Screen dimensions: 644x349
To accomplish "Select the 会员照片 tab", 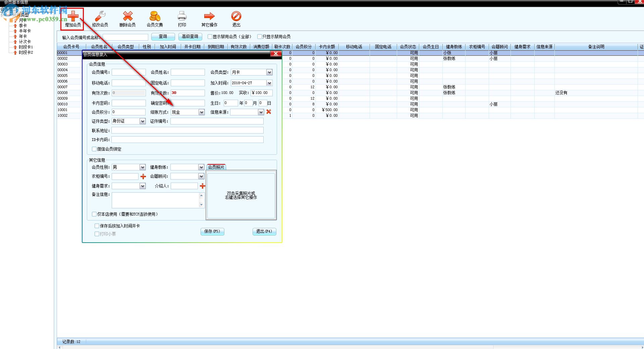I will pos(216,167).
